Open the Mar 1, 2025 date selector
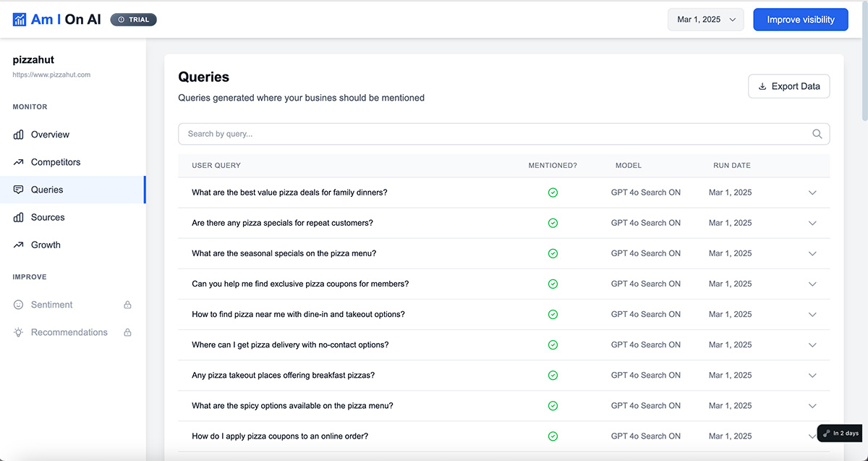Screen dimensions: 868x461 pyautogui.click(x=705, y=19)
